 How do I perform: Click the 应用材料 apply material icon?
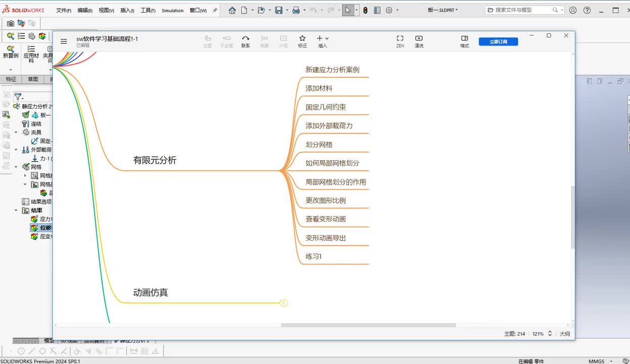(x=31, y=55)
